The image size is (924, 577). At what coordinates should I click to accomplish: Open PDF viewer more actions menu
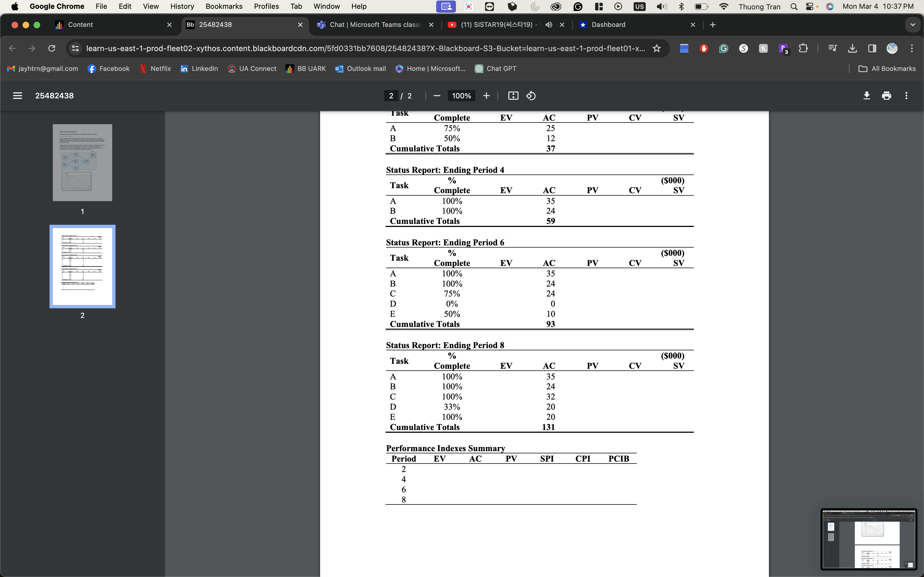(x=906, y=96)
